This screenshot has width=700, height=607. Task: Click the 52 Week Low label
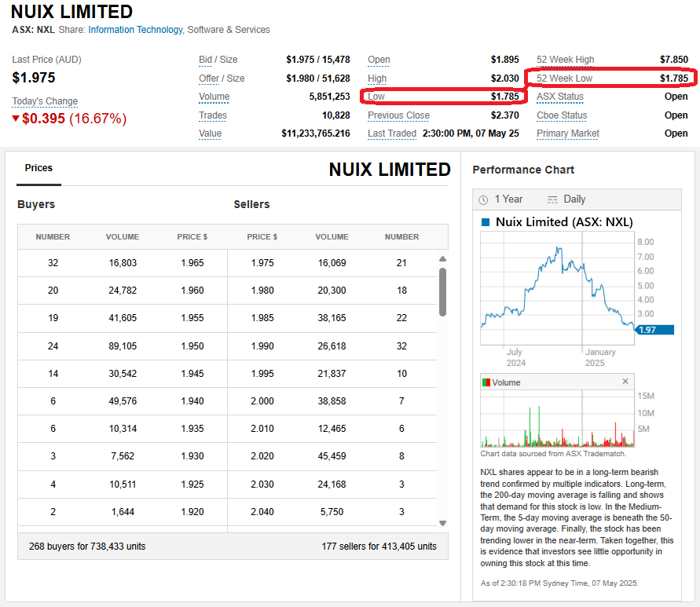[564, 79]
